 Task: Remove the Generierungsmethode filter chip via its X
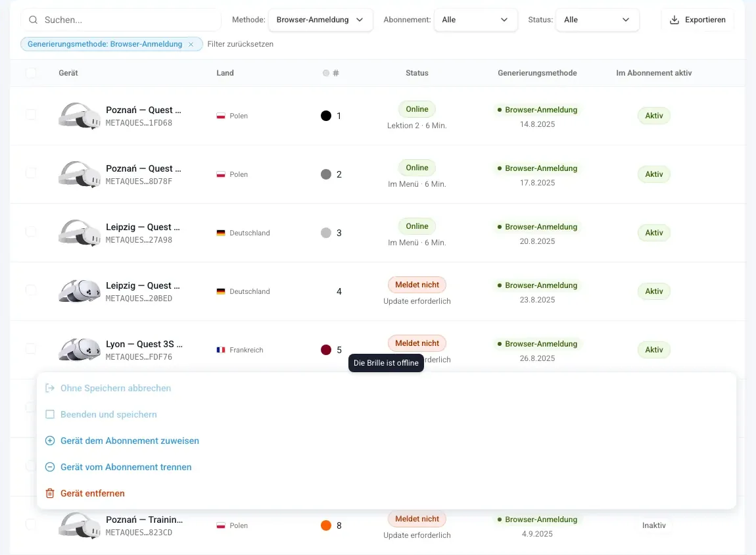[191, 44]
